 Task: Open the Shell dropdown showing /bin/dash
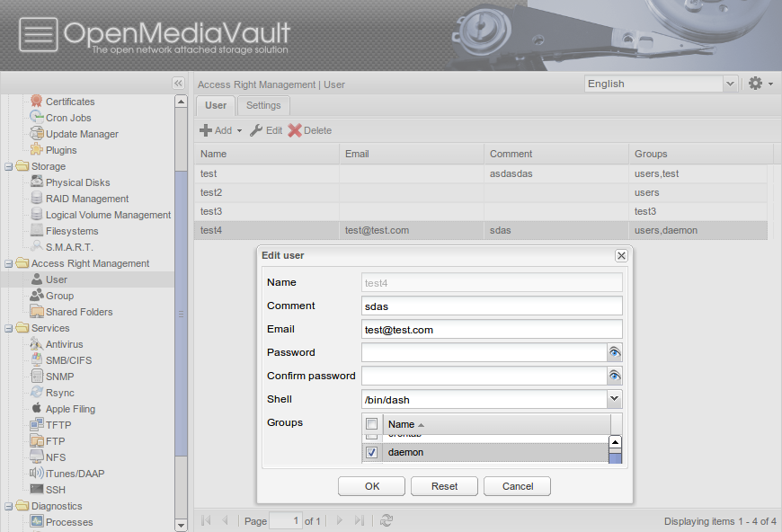coord(615,399)
